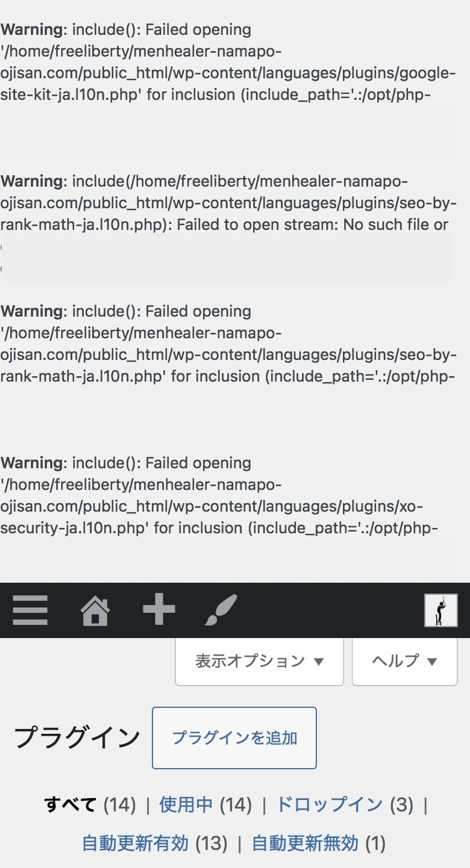Click the (14) count beside すべて

120,804
